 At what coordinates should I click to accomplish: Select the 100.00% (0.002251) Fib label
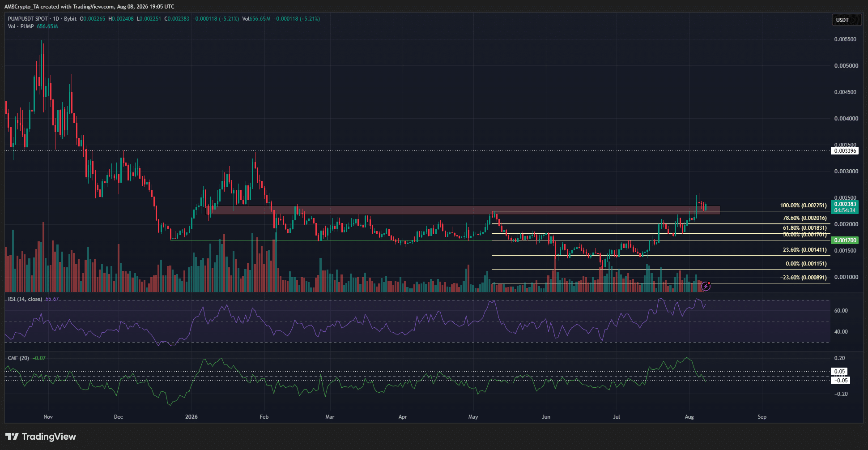[804, 206]
